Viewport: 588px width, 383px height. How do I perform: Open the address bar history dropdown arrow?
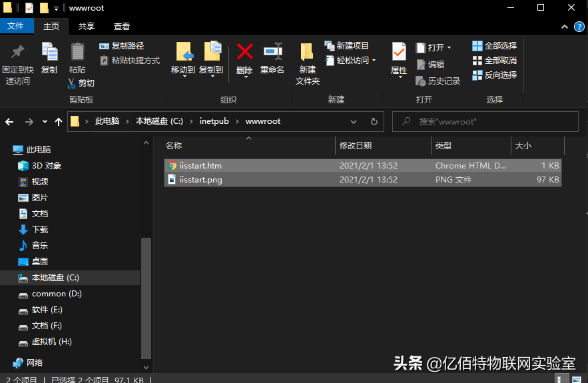coord(356,122)
